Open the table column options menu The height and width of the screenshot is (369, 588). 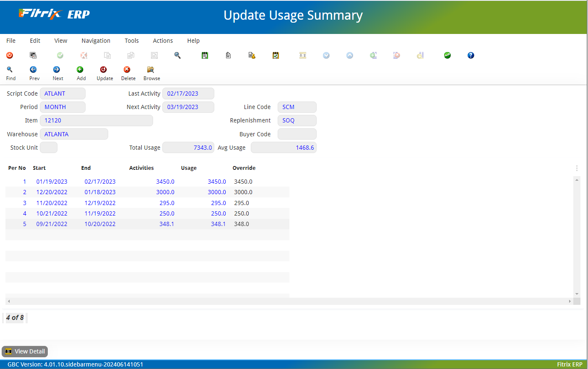[577, 168]
